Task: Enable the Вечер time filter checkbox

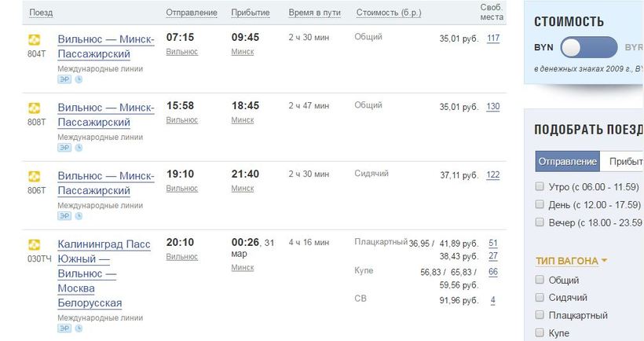Action: pyautogui.click(x=540, y=222)
